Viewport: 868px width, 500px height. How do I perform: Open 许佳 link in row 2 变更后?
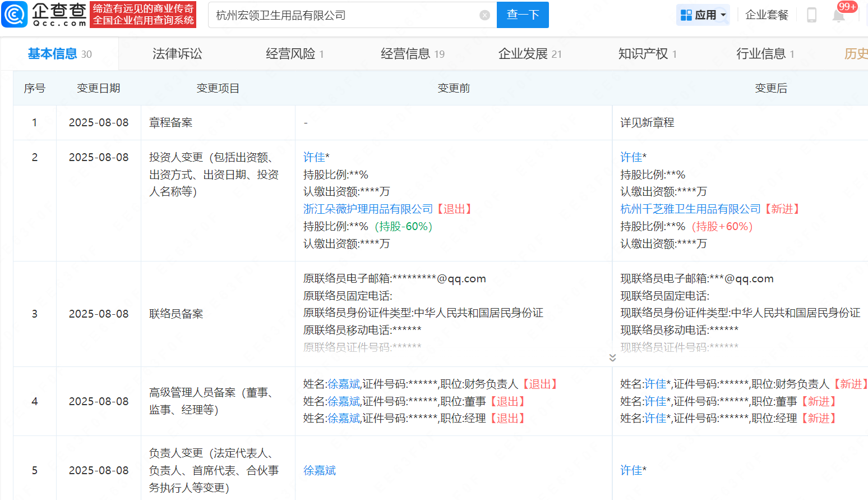631,157
